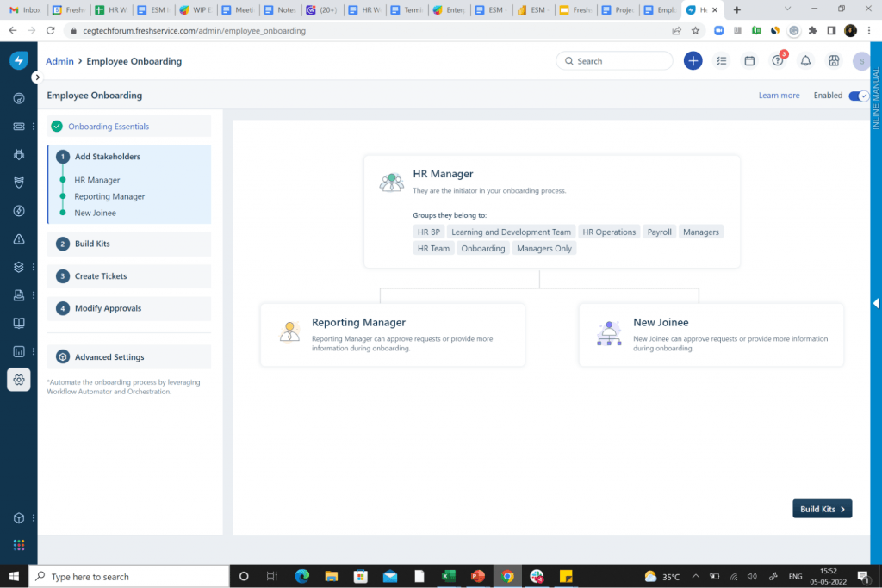Screen dimensions: 882x588
Task: Expand the collapsed left sidebar arrow
Action: (x=36, y=77)
